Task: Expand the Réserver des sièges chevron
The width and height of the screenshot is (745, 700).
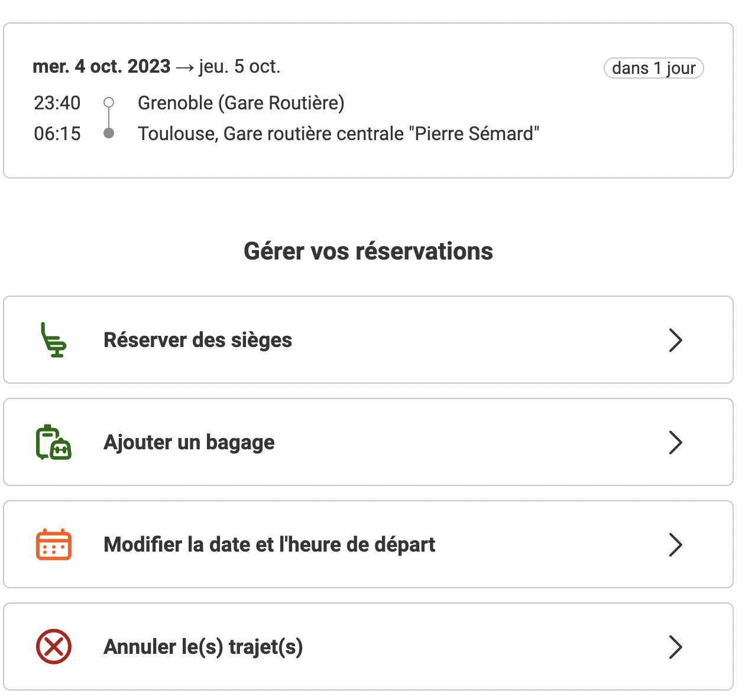Action: click(675, 340)
